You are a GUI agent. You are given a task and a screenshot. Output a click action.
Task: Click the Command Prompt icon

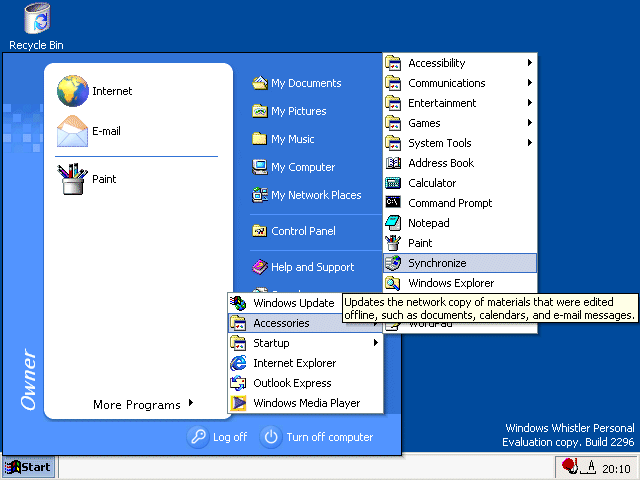coord(393,202)
